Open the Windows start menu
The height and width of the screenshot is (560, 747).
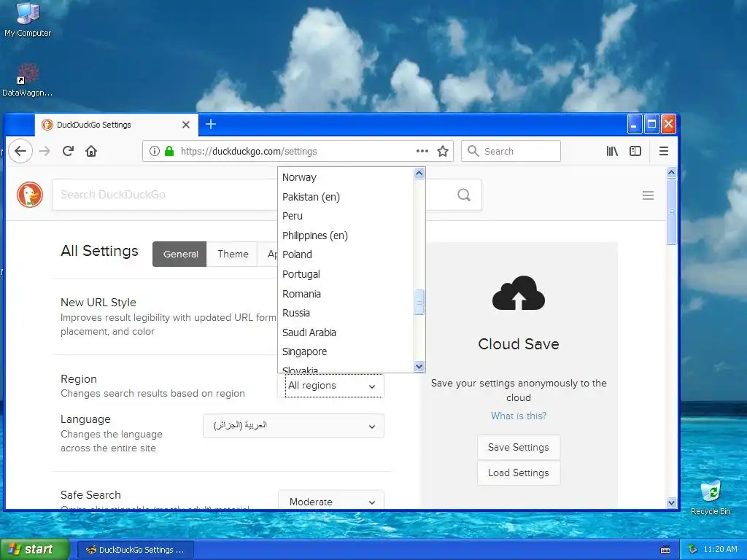(x=34, y=550)
